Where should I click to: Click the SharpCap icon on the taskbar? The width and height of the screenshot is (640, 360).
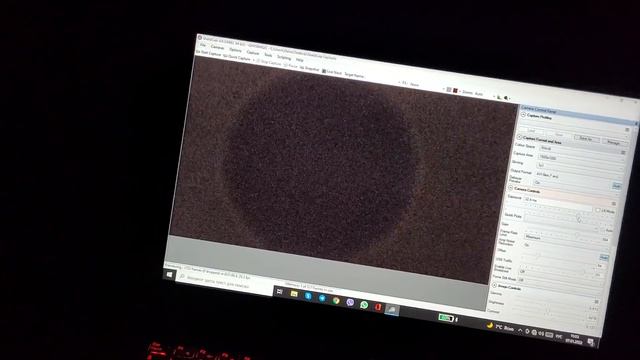(392, 309)
